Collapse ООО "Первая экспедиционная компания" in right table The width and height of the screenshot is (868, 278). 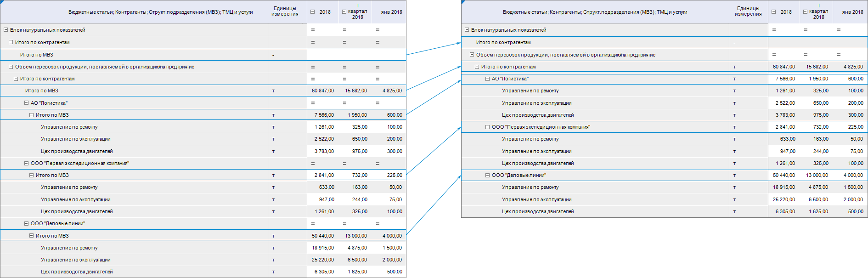pyautogui.click(x=488, y=127)
